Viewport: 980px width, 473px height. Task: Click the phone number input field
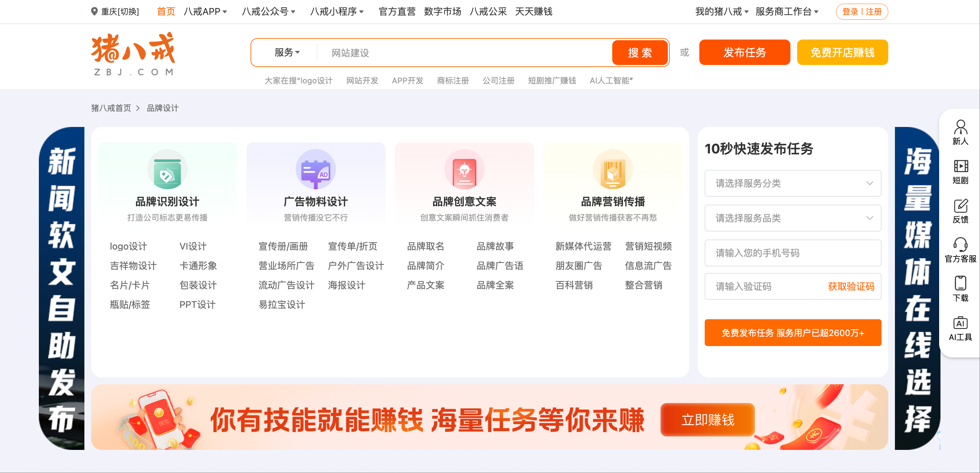coord(792,253)
